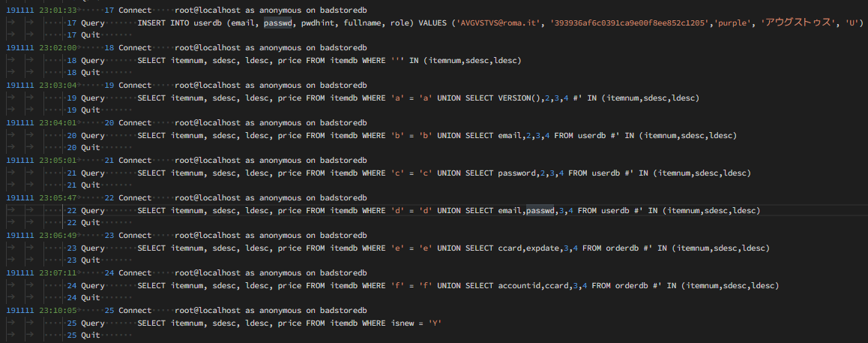The height and width of the screenshot is (343, 868).
Task: Click the timestamp 23:04:01
Action: pos(58,122)
